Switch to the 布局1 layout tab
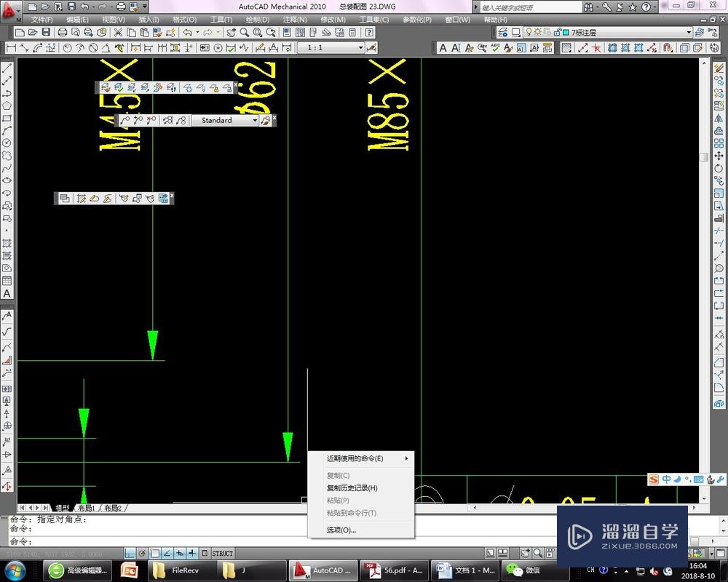The image size is (728, 582). pyautogui.click(x=85, y=508)
